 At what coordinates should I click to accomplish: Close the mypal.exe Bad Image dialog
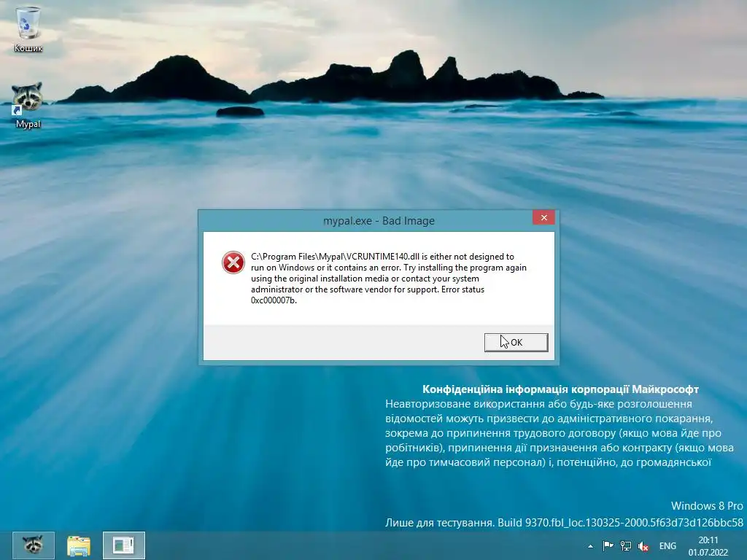click(543, 217)
